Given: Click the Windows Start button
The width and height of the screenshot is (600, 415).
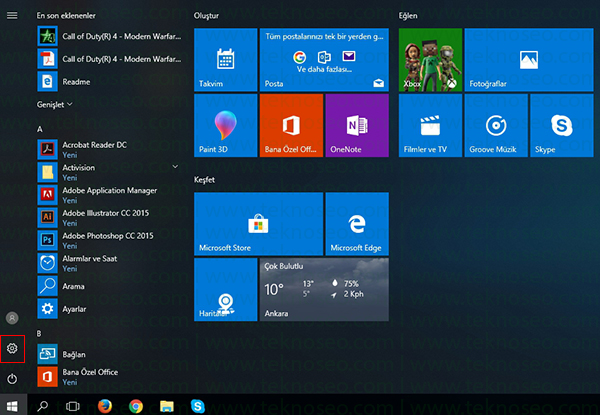Looking at the screenshot, I should coord(13,405).
